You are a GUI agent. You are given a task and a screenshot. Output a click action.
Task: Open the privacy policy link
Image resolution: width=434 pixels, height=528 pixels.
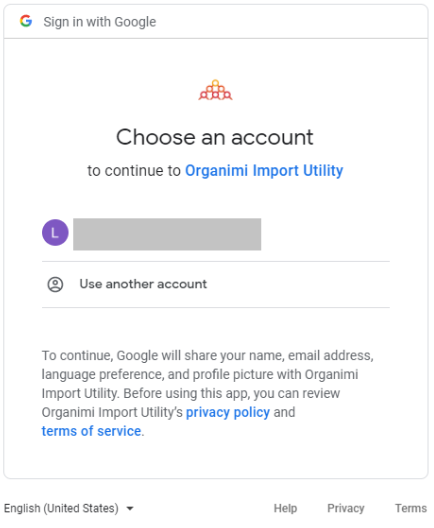tap(228, 412)
